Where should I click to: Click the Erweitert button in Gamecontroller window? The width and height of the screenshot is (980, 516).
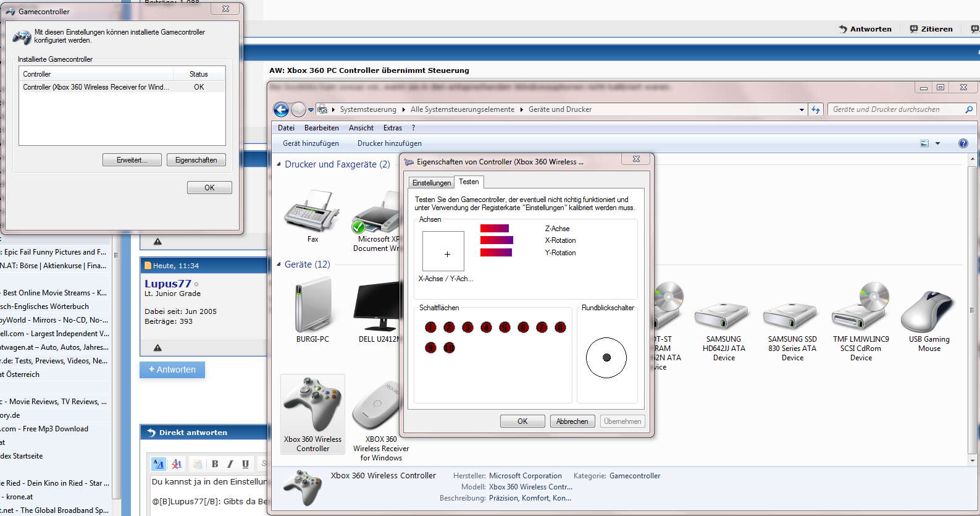(x=132, y=160)
